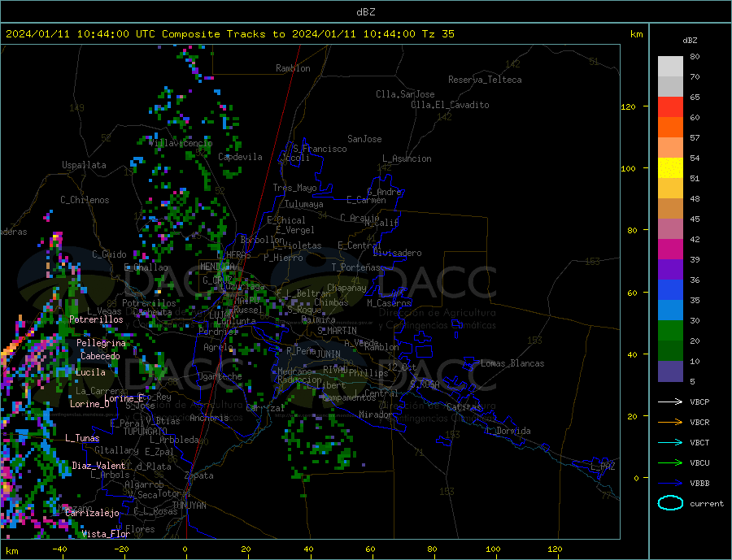Click the TUNUYAN place label
The image size is (732, 560).
189,506
